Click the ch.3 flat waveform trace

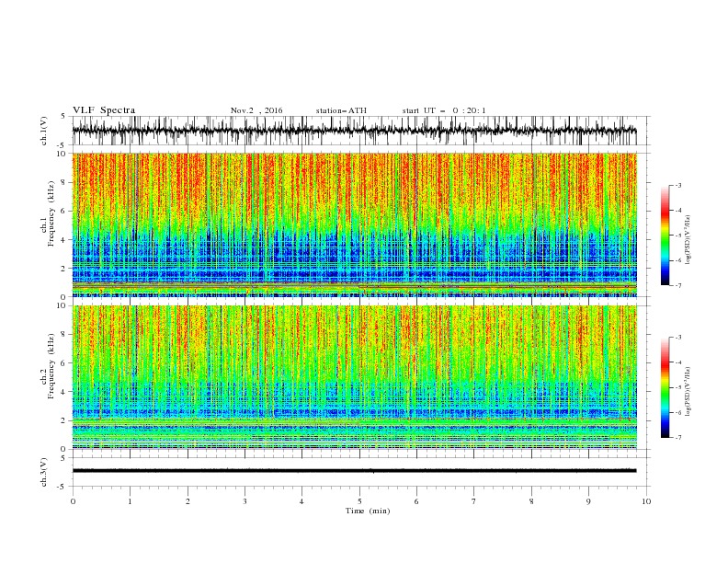coord(354,471)
